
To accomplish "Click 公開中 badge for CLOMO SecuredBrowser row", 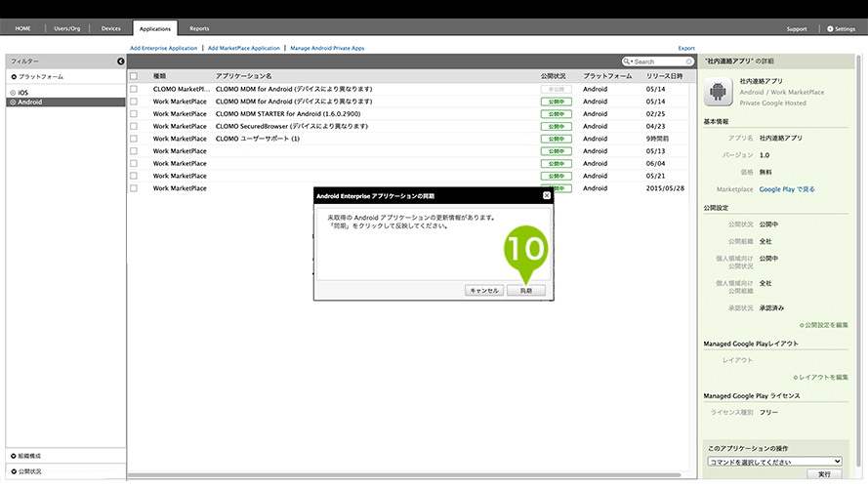I will pyautogui.click(x=556, y=126).
